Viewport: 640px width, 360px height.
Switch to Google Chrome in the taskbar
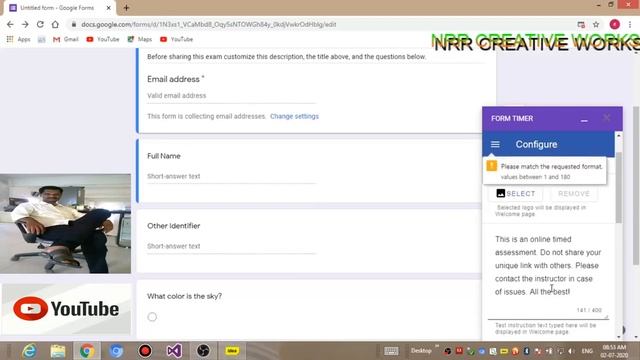click(87, 351)
